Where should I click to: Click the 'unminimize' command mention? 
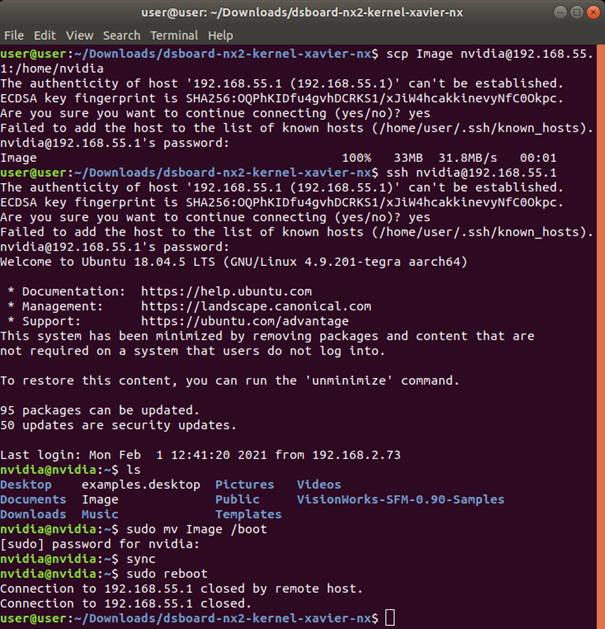349,380
